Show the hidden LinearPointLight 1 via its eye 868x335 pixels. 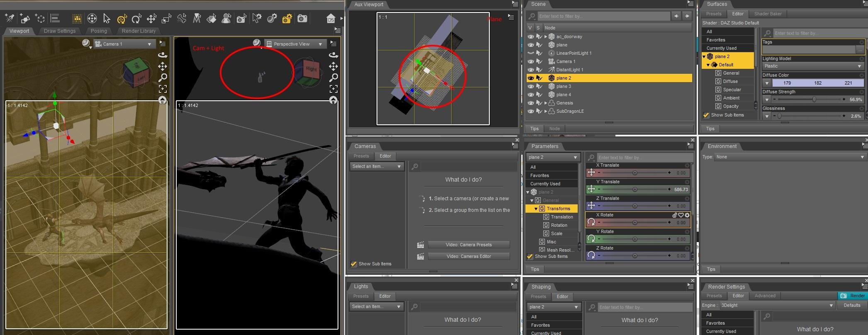tap(530, 53)
